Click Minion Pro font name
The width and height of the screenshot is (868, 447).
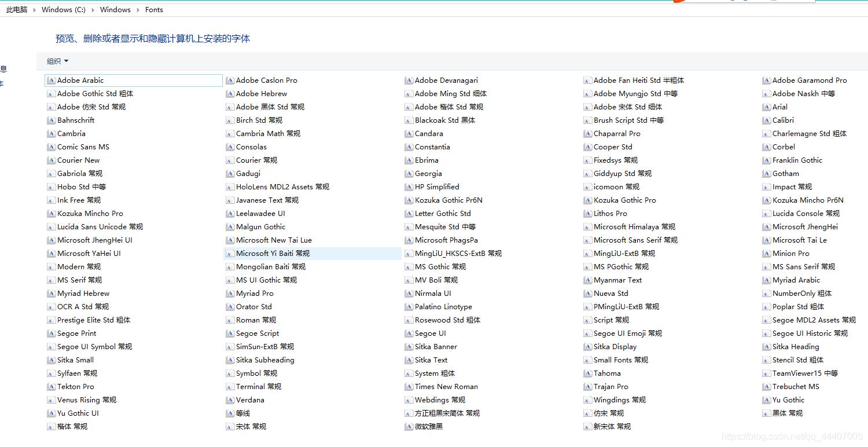click(x=791, y=254)
